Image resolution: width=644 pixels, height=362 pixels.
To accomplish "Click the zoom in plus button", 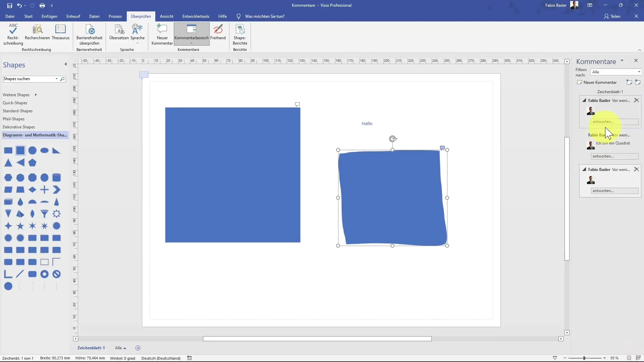I will [x=604, y=358].
